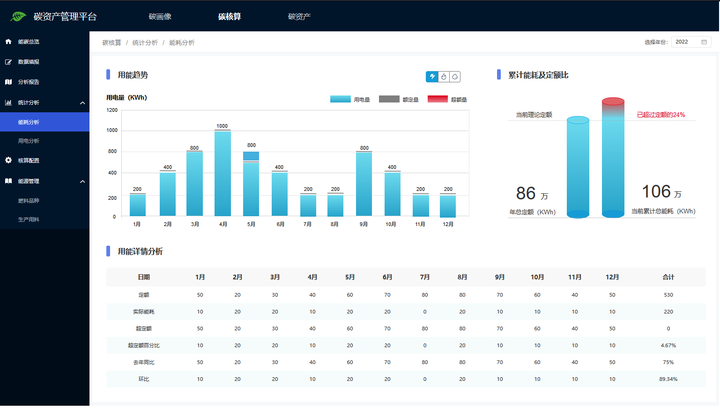Click the 220 total in 实际能耗 row
Image resolution: width=720 pixels, height=409 pixels.
click(x=668, y=312)
